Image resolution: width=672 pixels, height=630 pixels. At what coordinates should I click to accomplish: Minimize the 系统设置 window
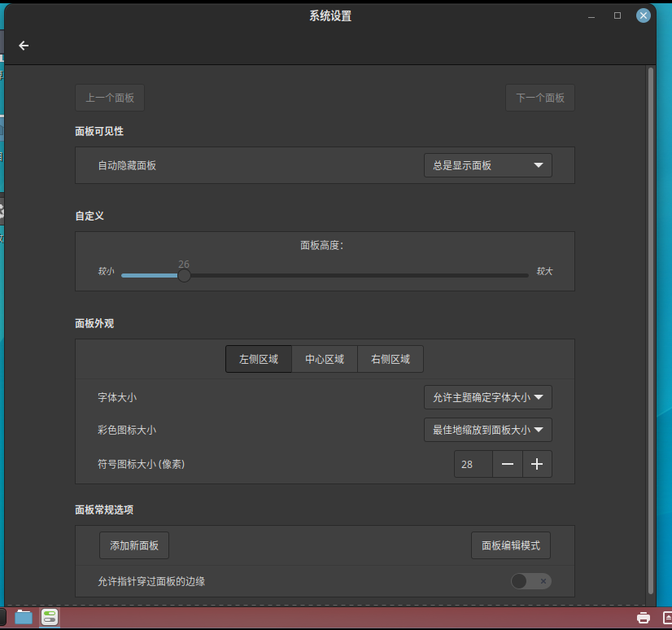[x=592, y=15]
